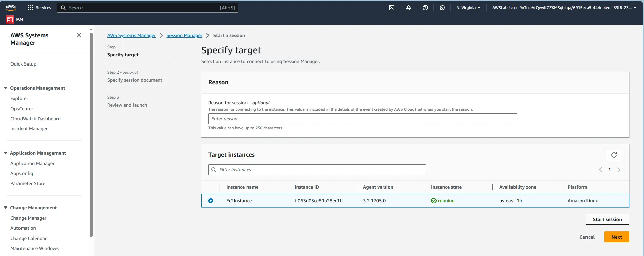Click the sidebar vertical scrollbar
This screenshot has height=256, width=644.
[91, 134]
